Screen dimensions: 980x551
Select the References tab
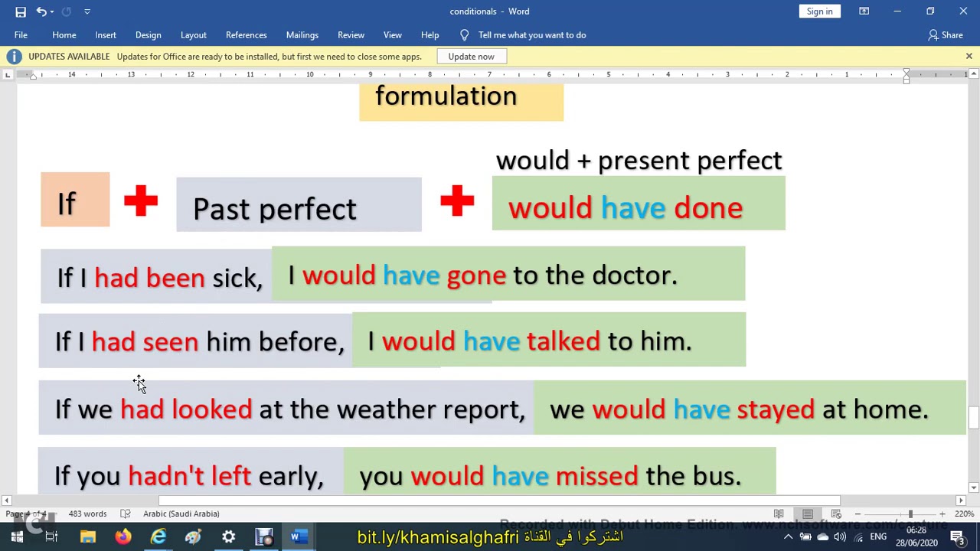pyautogui.click(x=247, y=35)
